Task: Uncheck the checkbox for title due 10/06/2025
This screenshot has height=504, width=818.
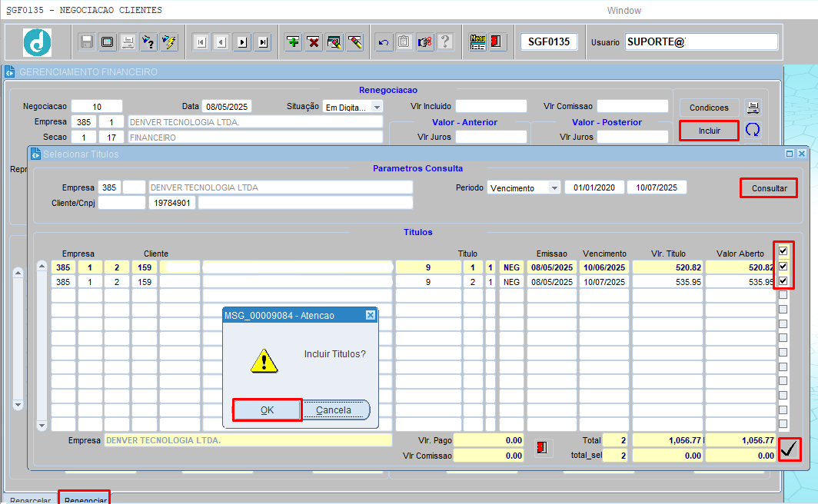Action: 783,267
